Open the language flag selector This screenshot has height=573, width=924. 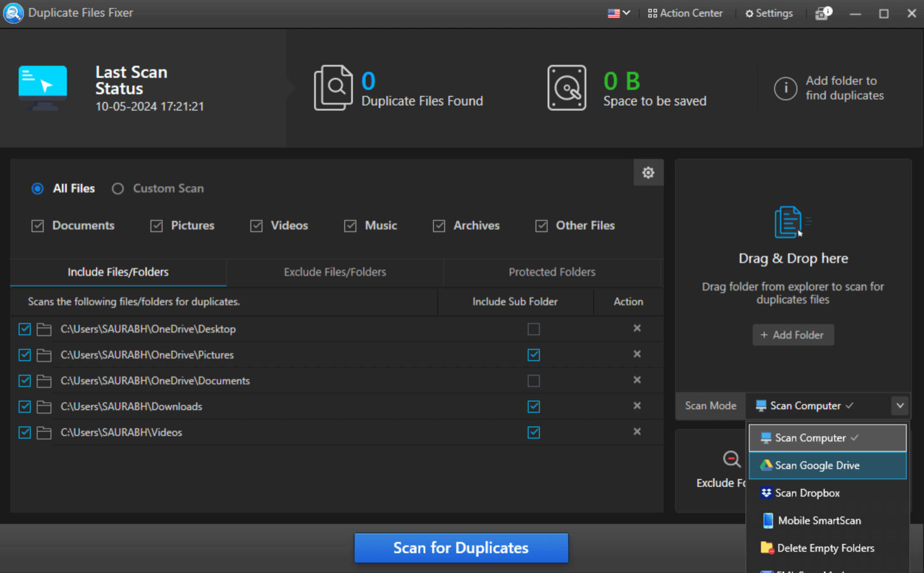[x=618, y=13]
